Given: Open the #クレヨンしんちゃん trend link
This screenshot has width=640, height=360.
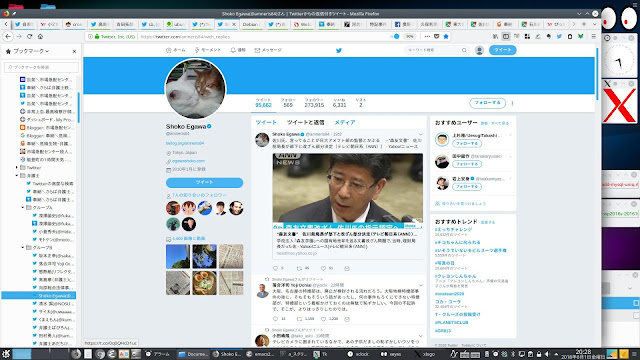Looking at the screenshot, I should click(x=455, y=276).
